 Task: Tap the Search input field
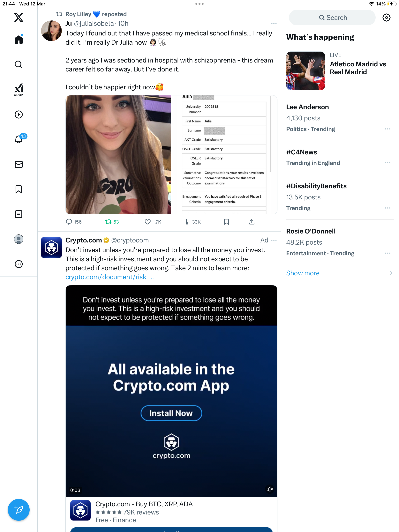coord(332,18)
